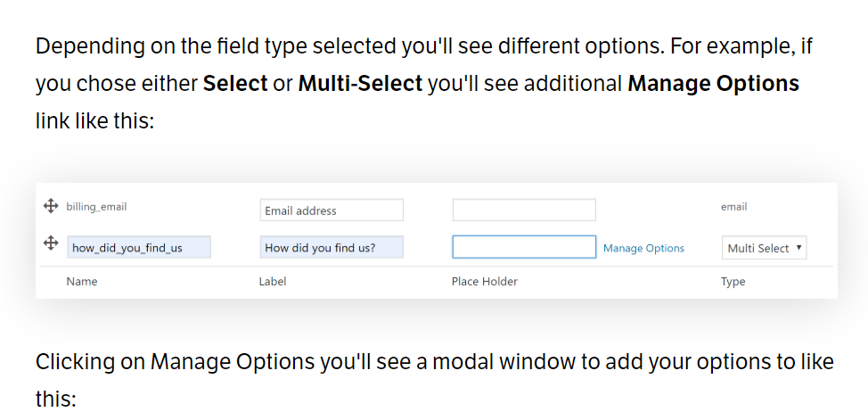Click the 'email' type text in first row
This screenshot has height=412, width=868.
click(733, 207)
